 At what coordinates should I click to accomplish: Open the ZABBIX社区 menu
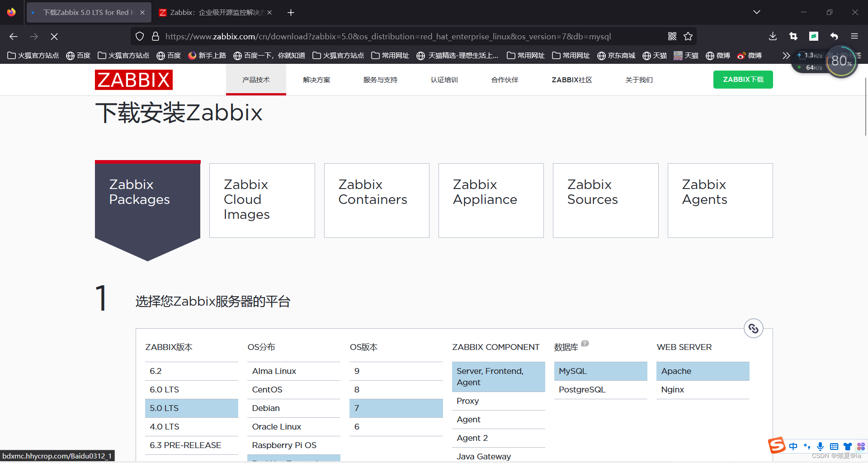571,80
